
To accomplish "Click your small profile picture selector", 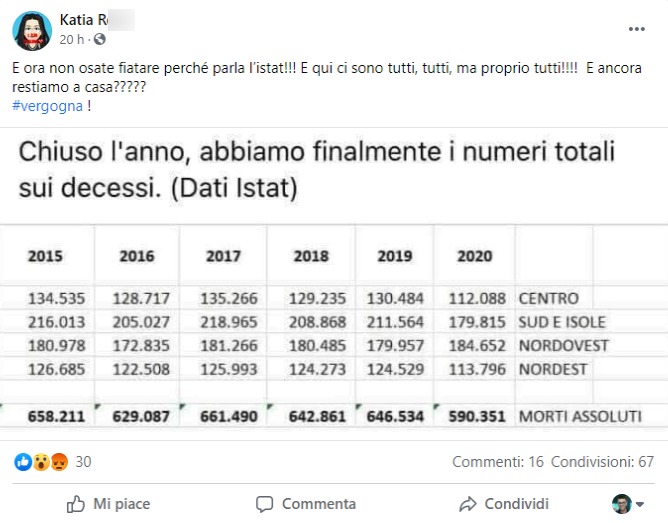I will (622, 504).
